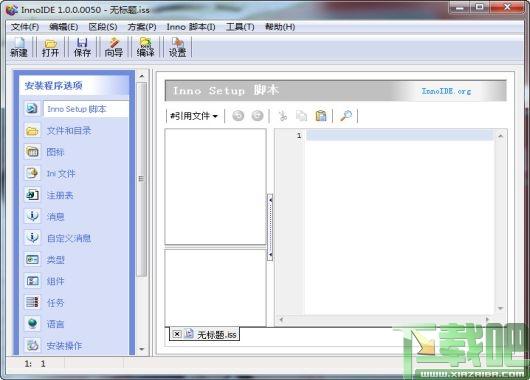Viewport: 530px width, 380px height.
Task: Click the editor vertical scroll up arrow
Action: 501,136
